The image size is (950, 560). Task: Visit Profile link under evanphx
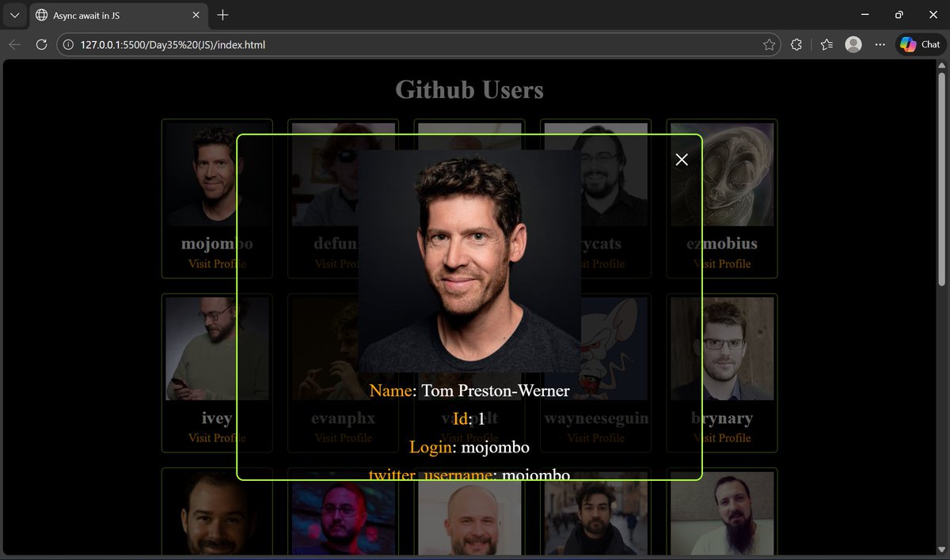[344, 437]
